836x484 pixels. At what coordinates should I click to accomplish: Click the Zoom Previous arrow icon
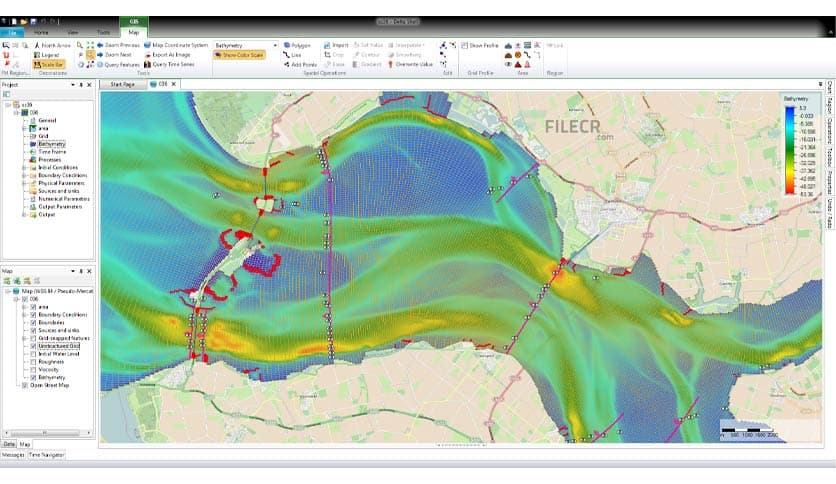coord(100,45)
